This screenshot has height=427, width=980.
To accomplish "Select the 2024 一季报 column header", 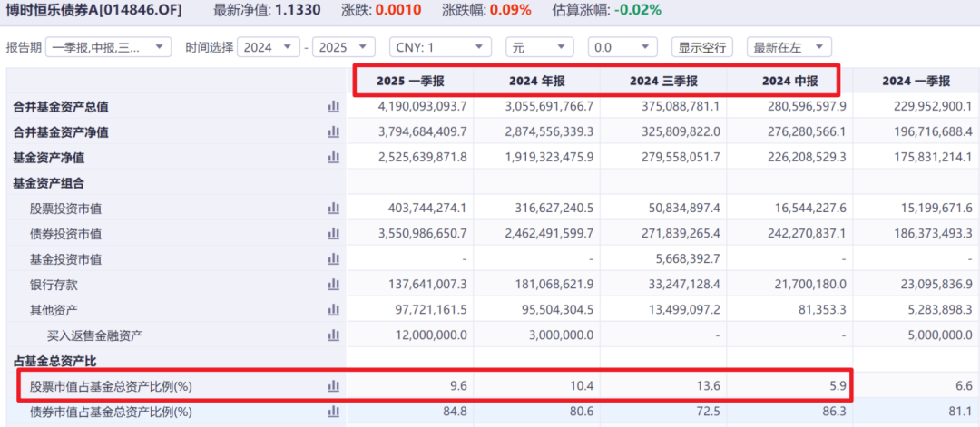I will pos(916,82).
